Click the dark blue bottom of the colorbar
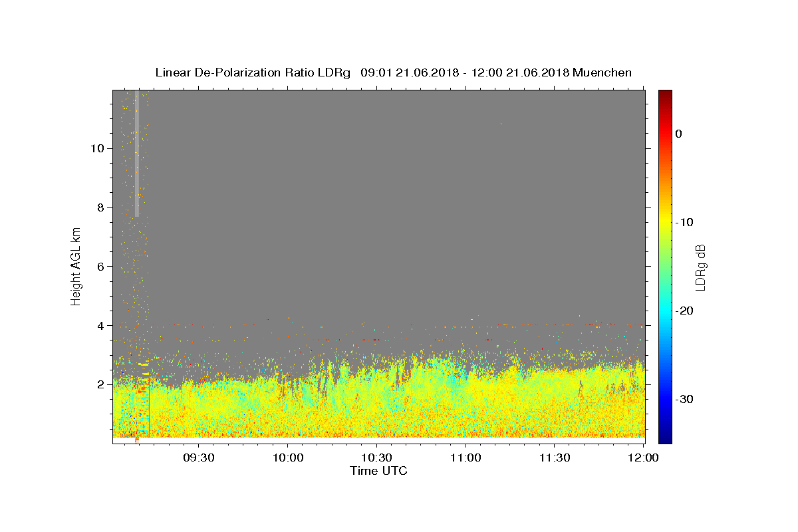Image resolution: width=798 pixels, height=532 pixels. click(665, 438)
